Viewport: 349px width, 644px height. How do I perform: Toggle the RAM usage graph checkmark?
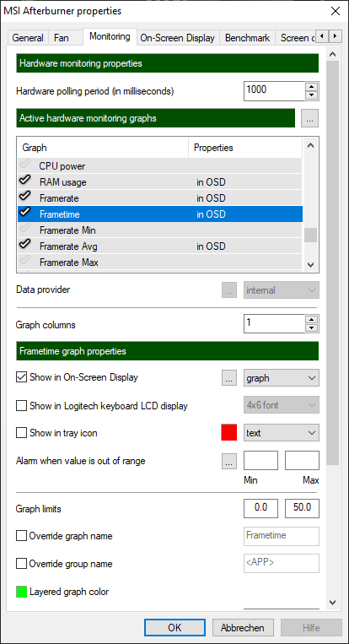25,181
